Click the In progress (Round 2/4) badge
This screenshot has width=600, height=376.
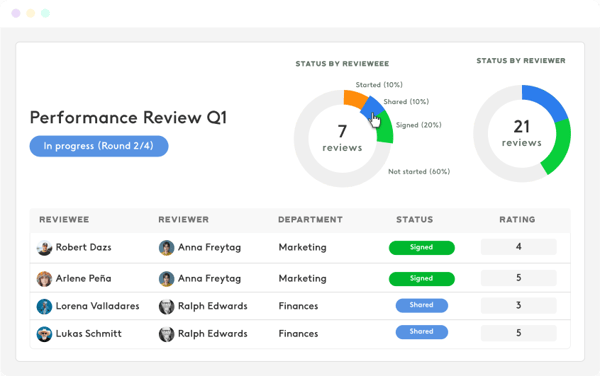(x=99, y=146)
